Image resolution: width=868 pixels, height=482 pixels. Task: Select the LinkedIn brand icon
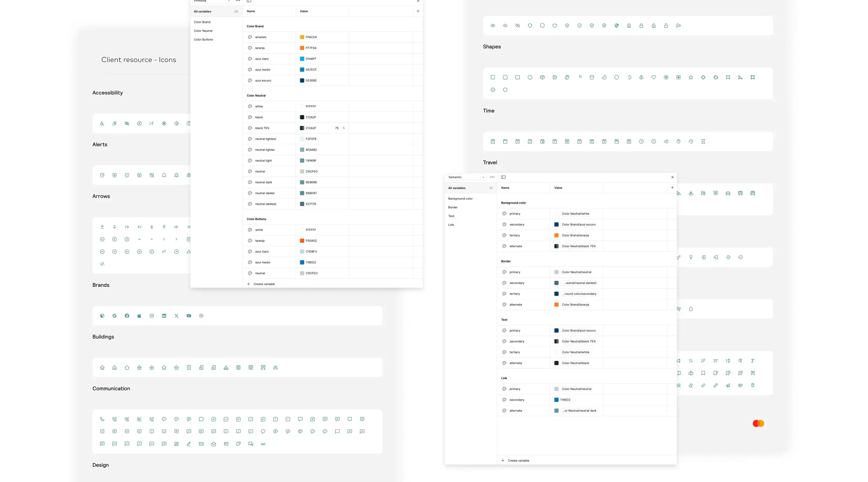[x=164, y=316]
